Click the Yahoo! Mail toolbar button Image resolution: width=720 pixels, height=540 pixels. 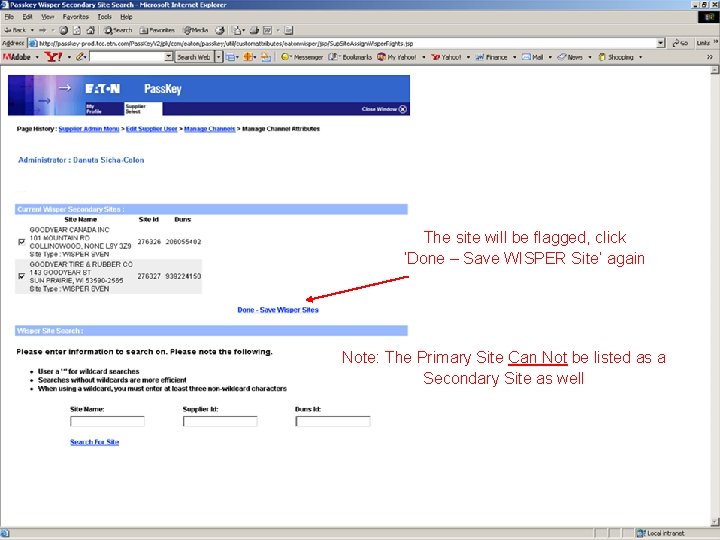click(x=533, y=57)
